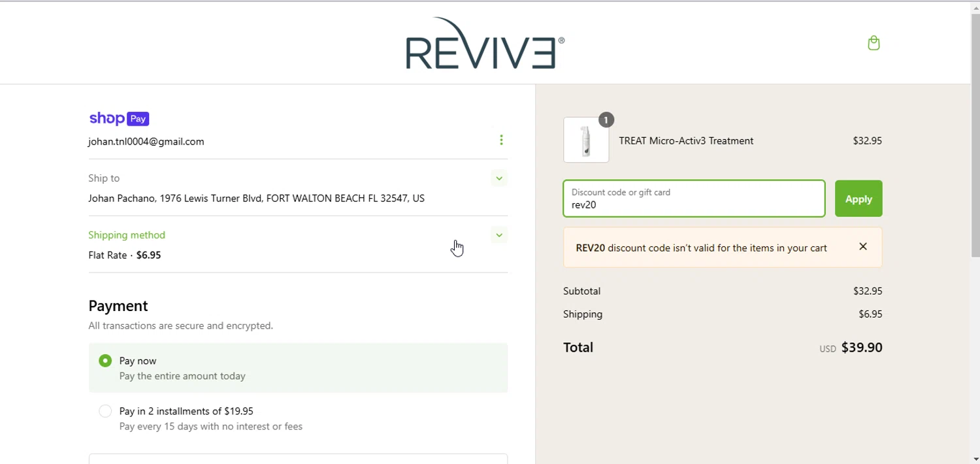Expand the Shipping method section

tap(499, 235)
